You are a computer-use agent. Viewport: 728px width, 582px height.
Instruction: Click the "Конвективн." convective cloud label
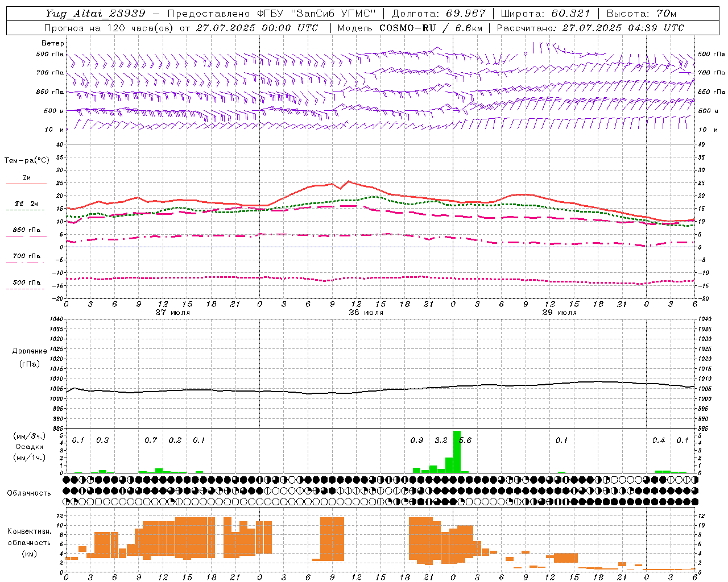point(30,531)
